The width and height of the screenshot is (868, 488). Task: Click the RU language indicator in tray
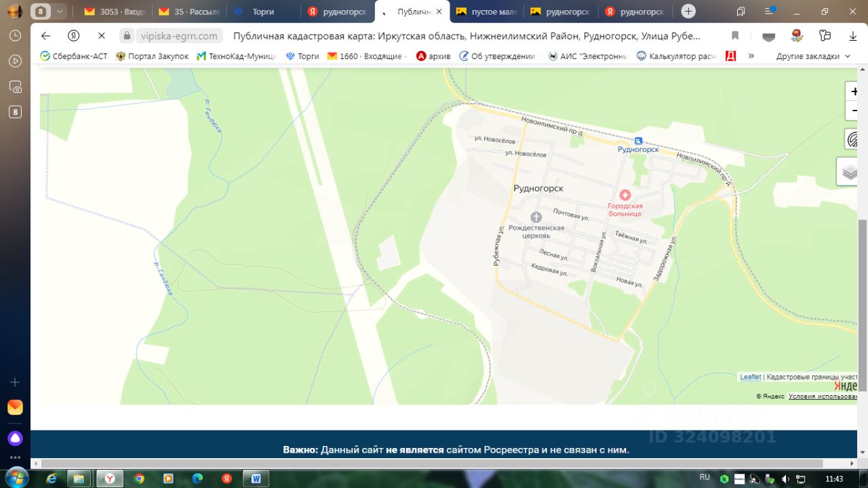click(x=705, y=477)
